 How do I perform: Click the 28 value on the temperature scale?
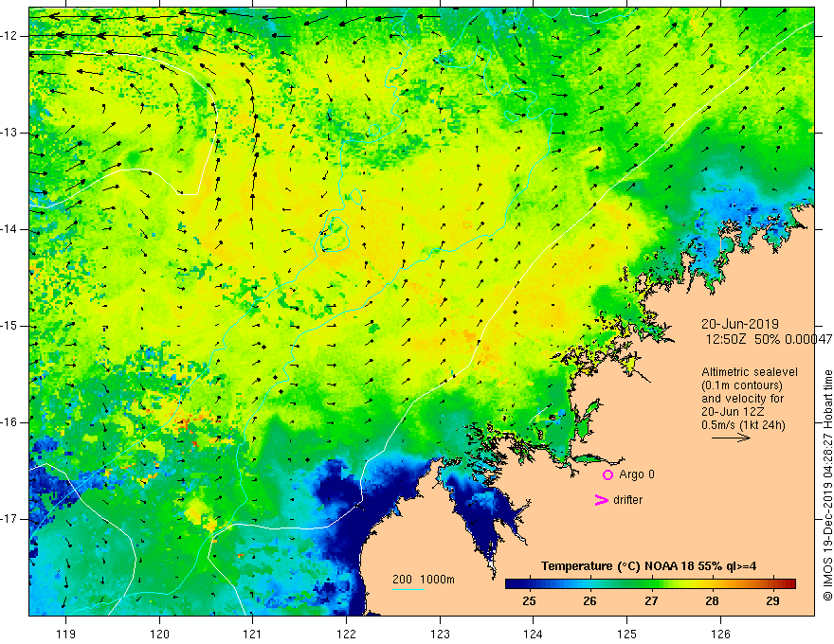[712, 601]
